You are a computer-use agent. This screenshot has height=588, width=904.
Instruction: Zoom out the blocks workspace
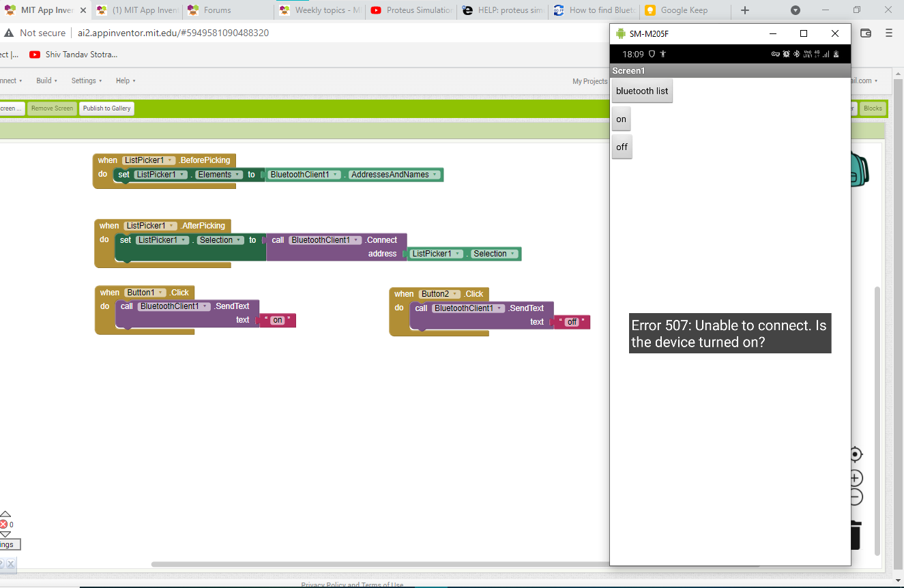[x=856, y=497]
